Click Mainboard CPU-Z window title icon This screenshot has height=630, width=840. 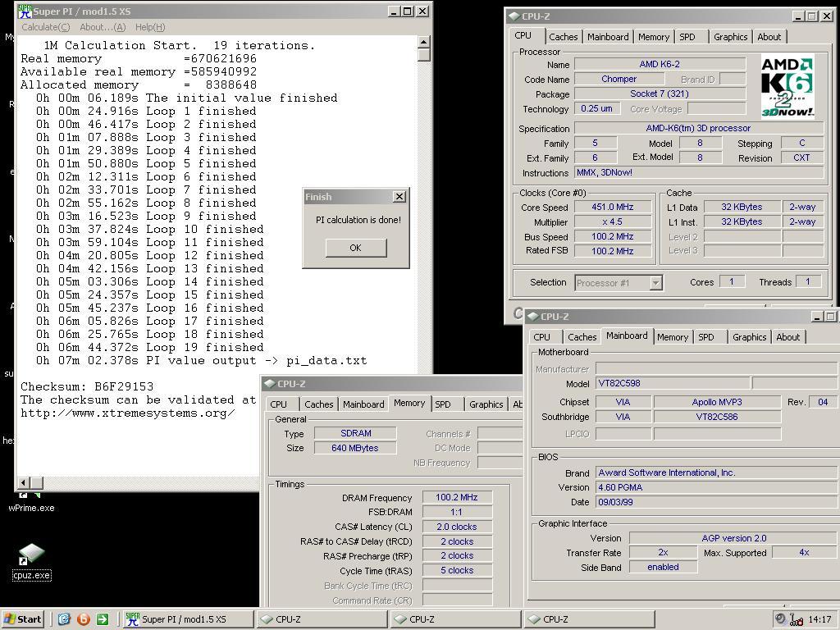(x=532, y=316)
